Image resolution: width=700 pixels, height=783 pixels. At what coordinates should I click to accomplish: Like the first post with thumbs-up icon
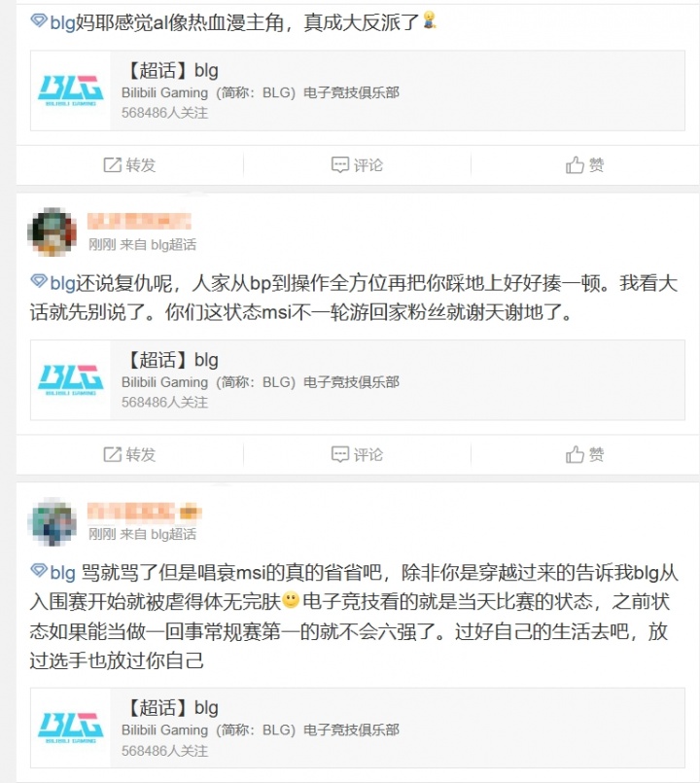pos(575,164)
